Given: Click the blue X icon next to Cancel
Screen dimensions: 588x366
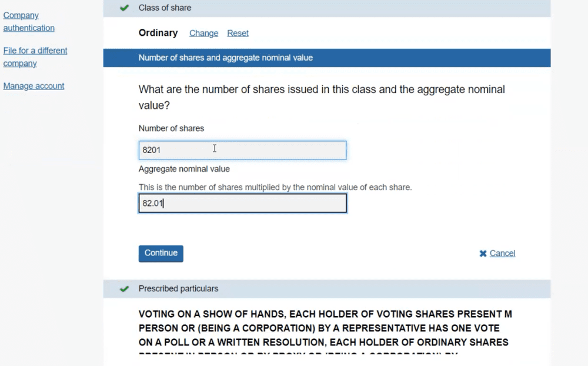Looking at the screenshot, I should (x=482, y=253).
